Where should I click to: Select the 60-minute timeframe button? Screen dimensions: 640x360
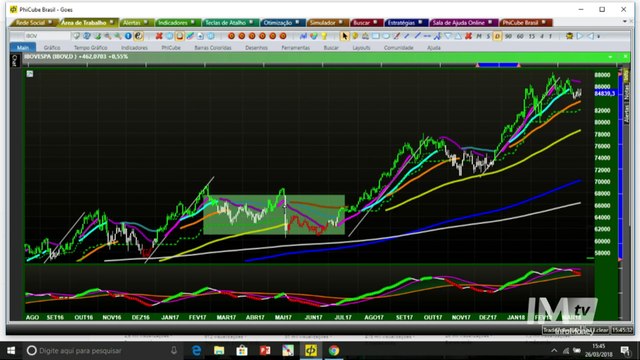[520, 36]
